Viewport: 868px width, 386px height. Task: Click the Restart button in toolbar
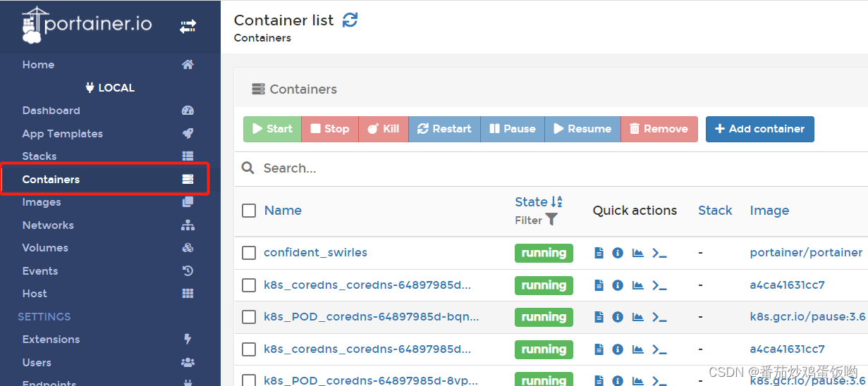click(x=444, y=129)
